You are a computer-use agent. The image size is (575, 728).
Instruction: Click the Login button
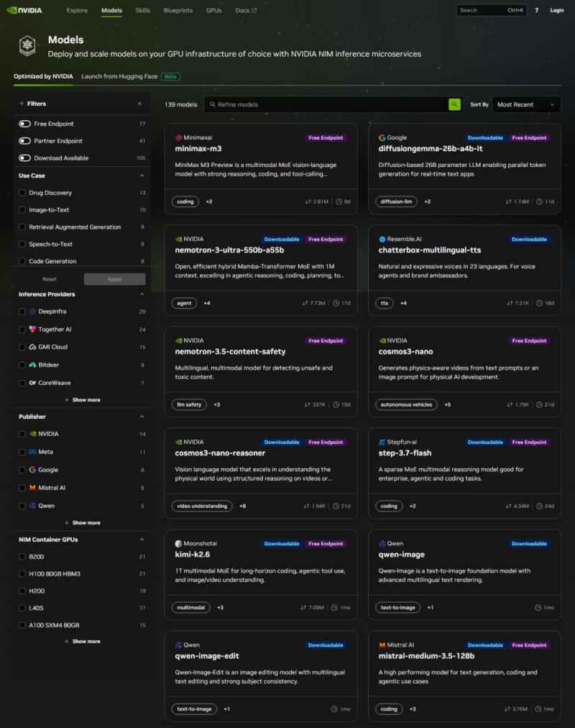point(557,10)
